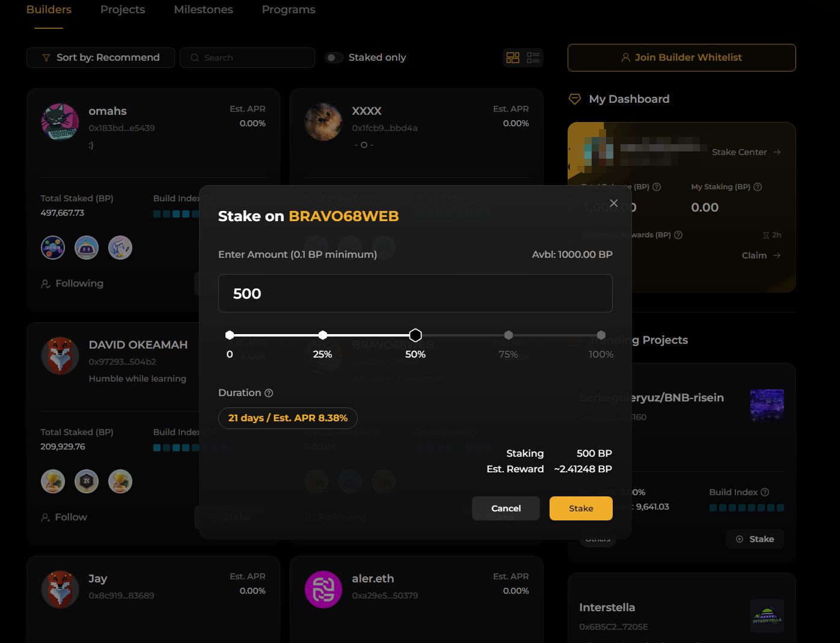Open the Programs tab
This screenshot has width=840, height=643.
point(289,10)
